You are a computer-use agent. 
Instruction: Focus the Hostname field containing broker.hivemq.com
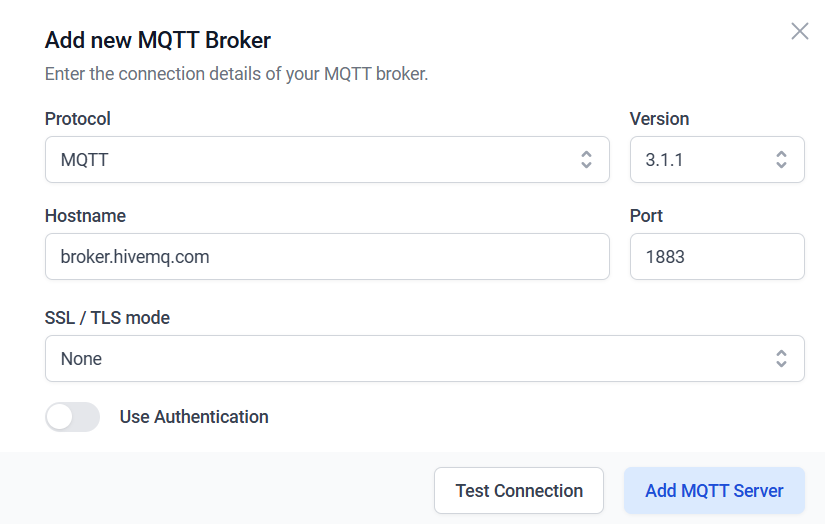(x=326, y=257)
